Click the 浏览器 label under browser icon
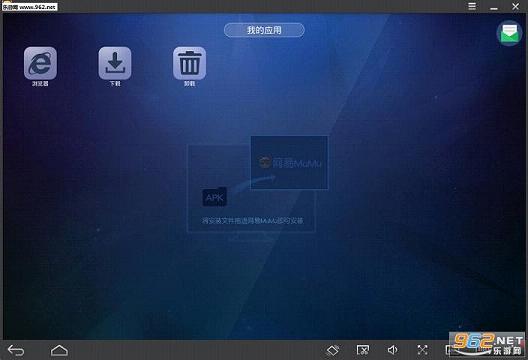The image size is (528, 360). click(x=40, y=84)
